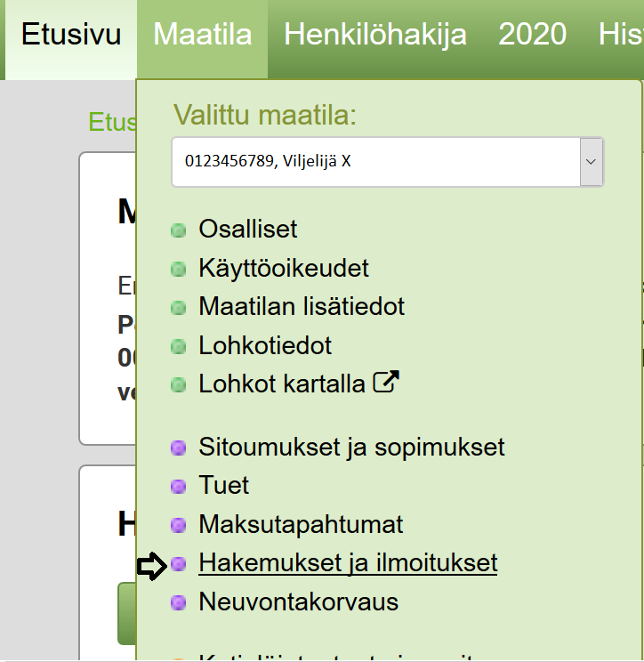The height and width of the screenshot is (662, 644).
Task: Open Lohkotiedot menu item
Action: point(265,345)
